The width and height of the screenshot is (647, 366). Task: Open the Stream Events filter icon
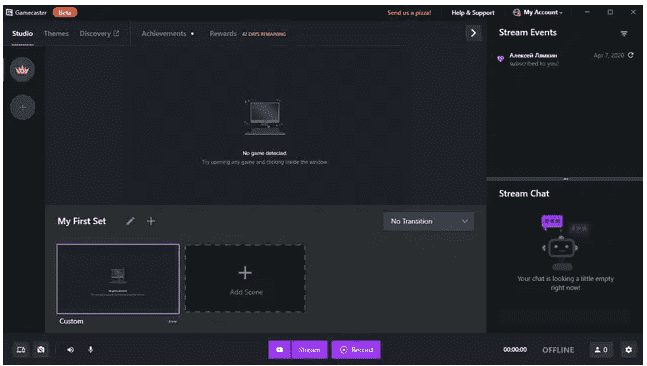(624, 33)
